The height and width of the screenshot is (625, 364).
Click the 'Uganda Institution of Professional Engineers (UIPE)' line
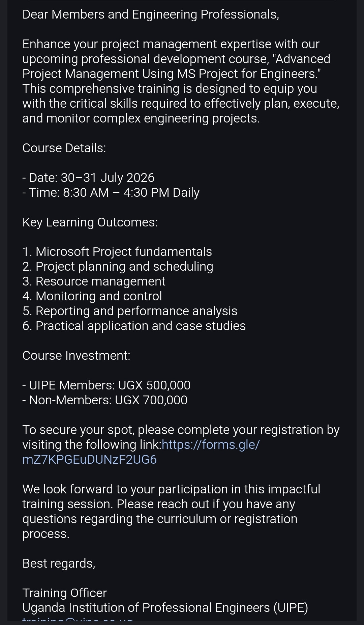(x=165, y=608)
